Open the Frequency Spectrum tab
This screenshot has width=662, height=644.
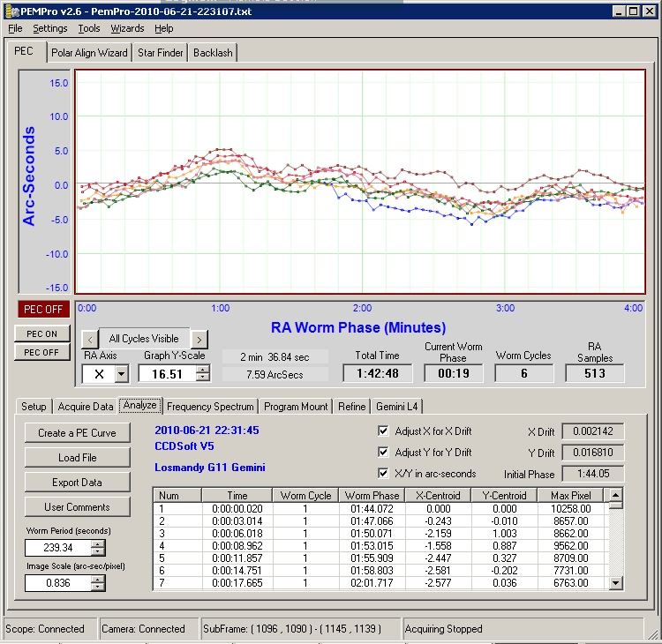210,407
